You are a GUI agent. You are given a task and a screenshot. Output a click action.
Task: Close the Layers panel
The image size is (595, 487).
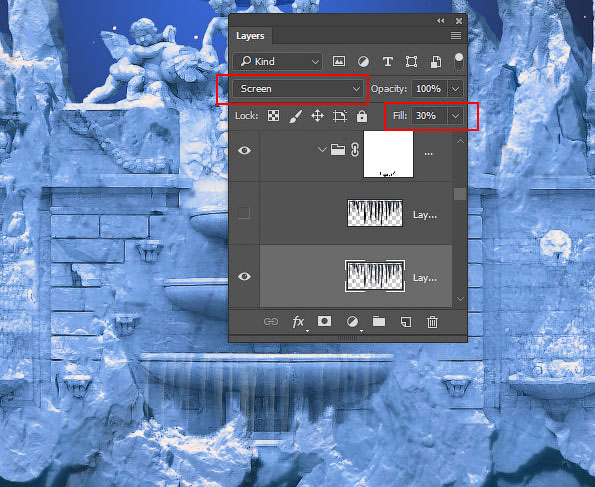pyautogui.click(x=459, y=21)
